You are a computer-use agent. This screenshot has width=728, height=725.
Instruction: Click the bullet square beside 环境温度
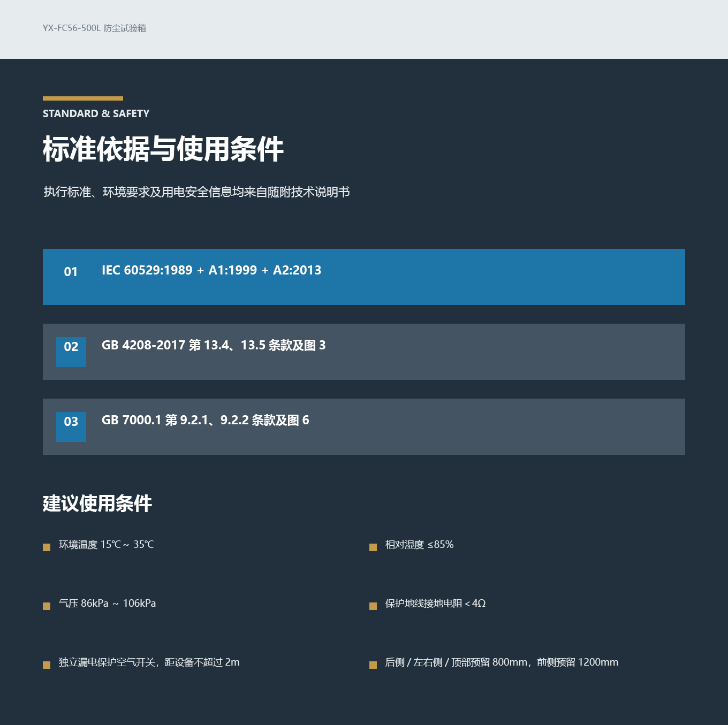(47, 547)
